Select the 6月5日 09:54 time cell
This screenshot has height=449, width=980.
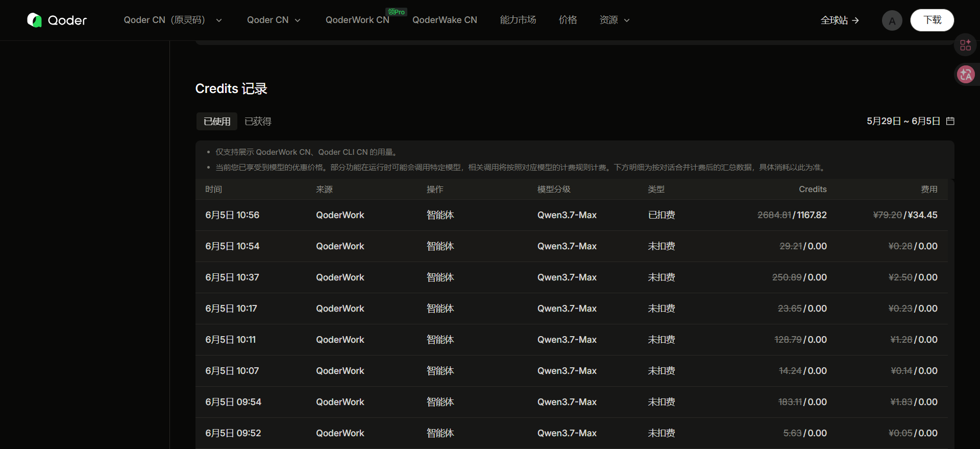pos(233,402)
